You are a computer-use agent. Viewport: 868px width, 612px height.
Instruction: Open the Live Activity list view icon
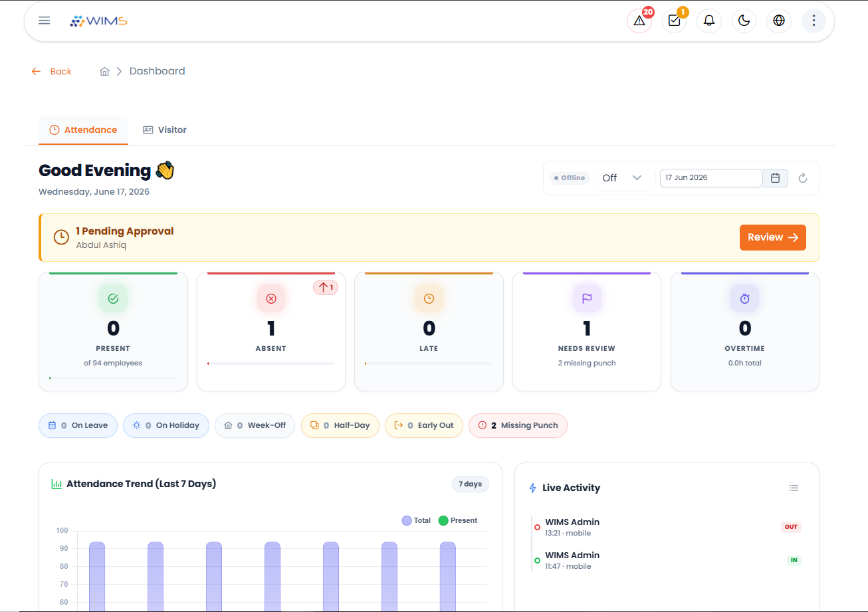point(794,488)
